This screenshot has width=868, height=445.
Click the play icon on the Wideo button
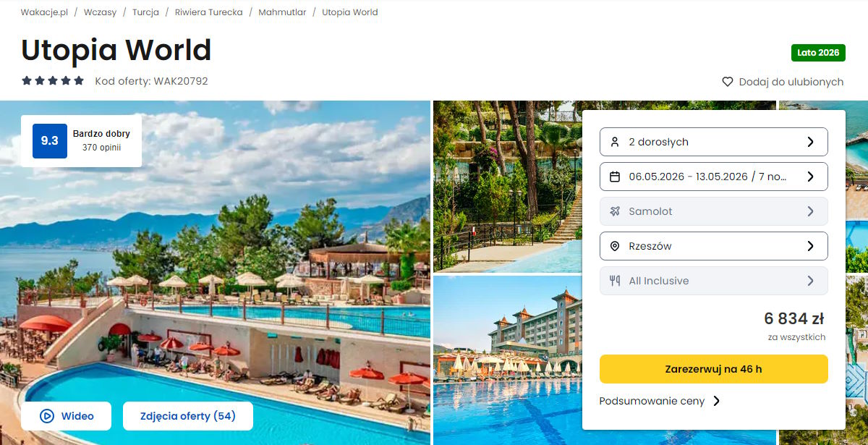tap(47, 416)
